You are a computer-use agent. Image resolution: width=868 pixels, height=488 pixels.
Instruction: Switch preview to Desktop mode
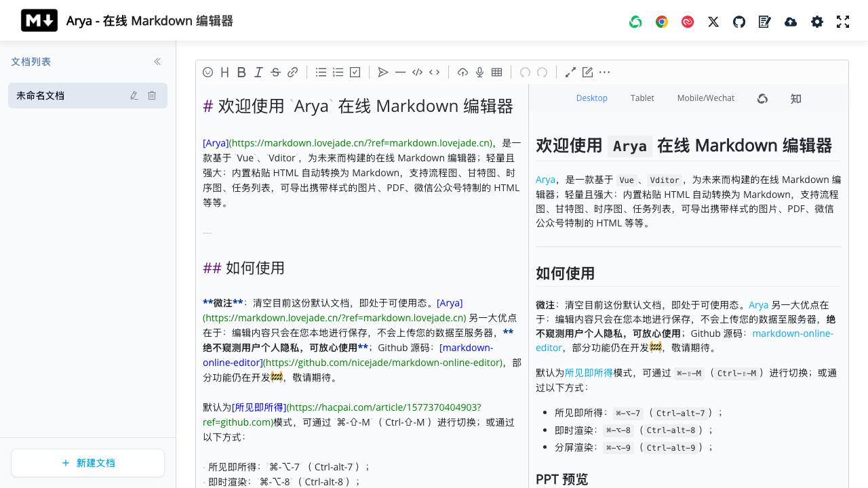(x=592, y=98)
